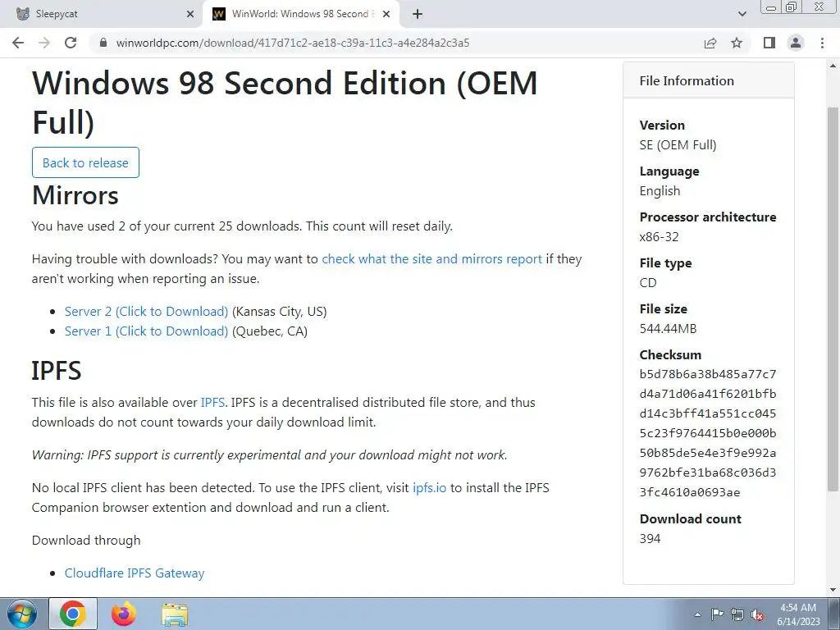Click the page vertical scrollbar thumb
Screen dimensions: 840x630
[x=833, y=299]
